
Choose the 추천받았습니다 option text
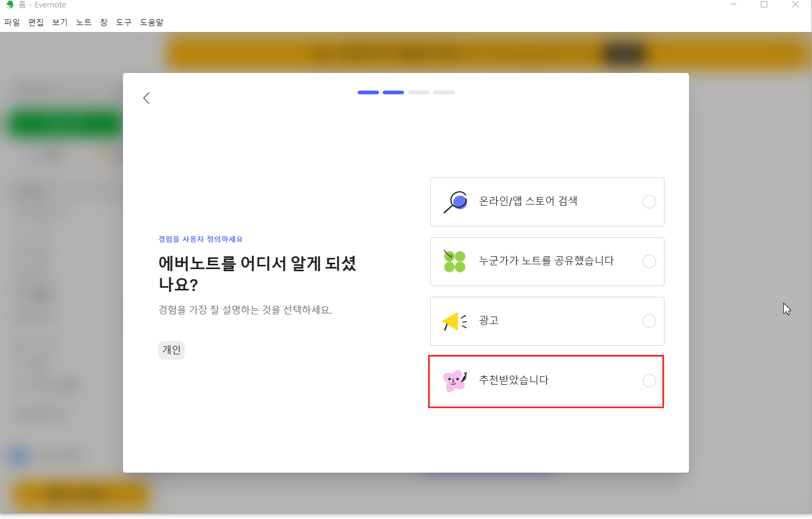514,380
